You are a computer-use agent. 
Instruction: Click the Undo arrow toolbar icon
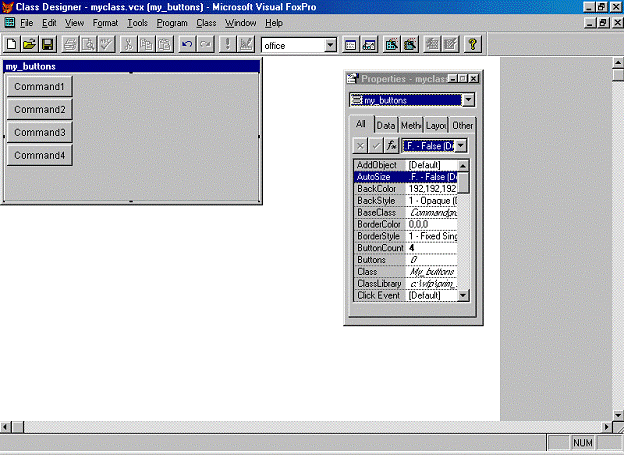coord(187,44)
